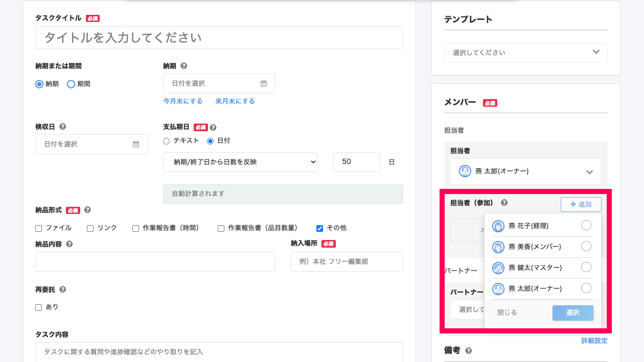Open calendar icon in 検収日 date field
644x362 pixels.
click(x=136, y=144)
